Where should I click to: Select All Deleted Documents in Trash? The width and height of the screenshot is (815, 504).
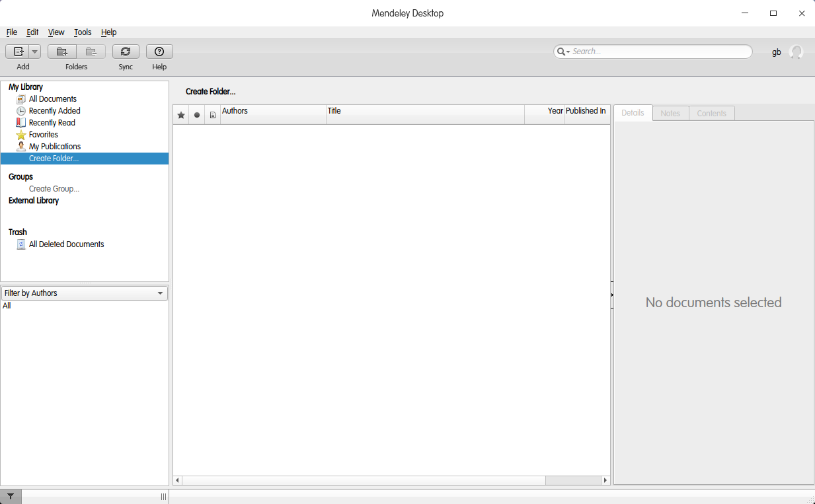[x=66, y=244]
